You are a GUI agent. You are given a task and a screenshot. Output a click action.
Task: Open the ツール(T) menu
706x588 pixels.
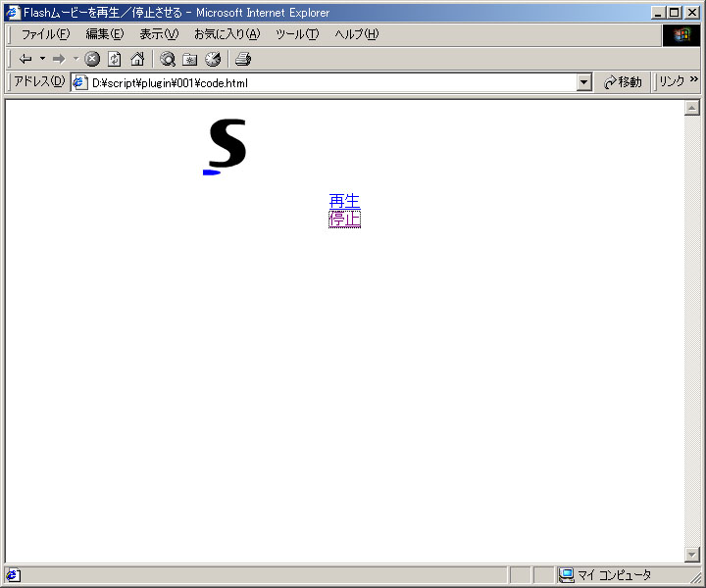[x=297, y=34]
